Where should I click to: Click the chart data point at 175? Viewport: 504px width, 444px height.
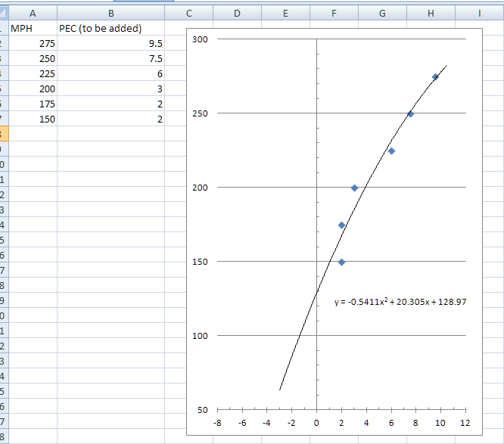342,225
